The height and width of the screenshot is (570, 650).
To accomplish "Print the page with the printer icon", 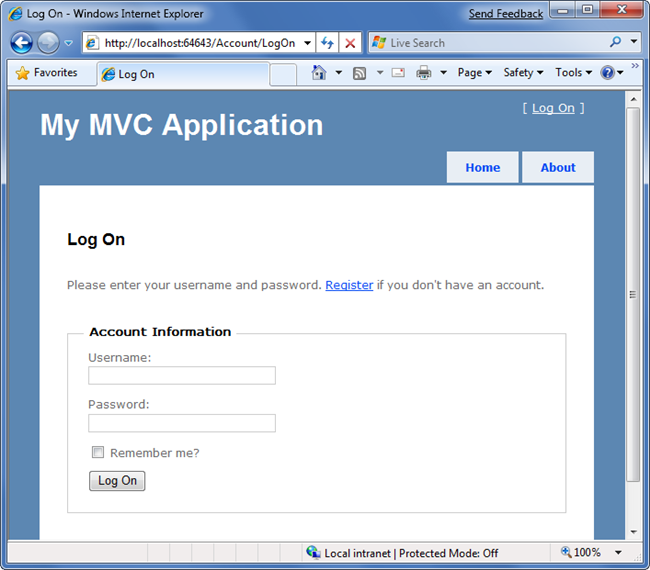I will coord(423,73).
